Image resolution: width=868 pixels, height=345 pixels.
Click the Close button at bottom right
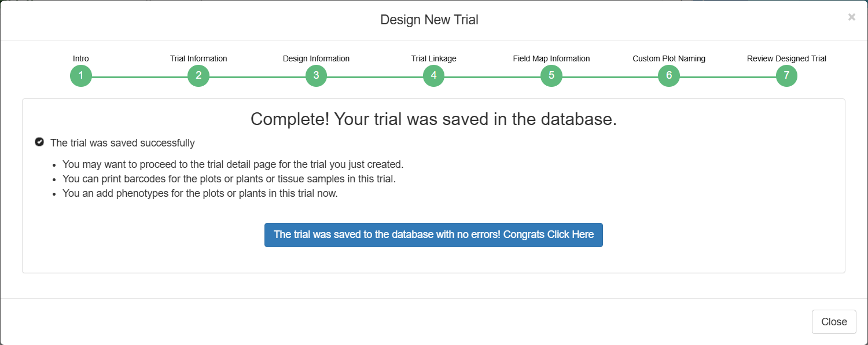pyautogui.click(x=834, y=322)
